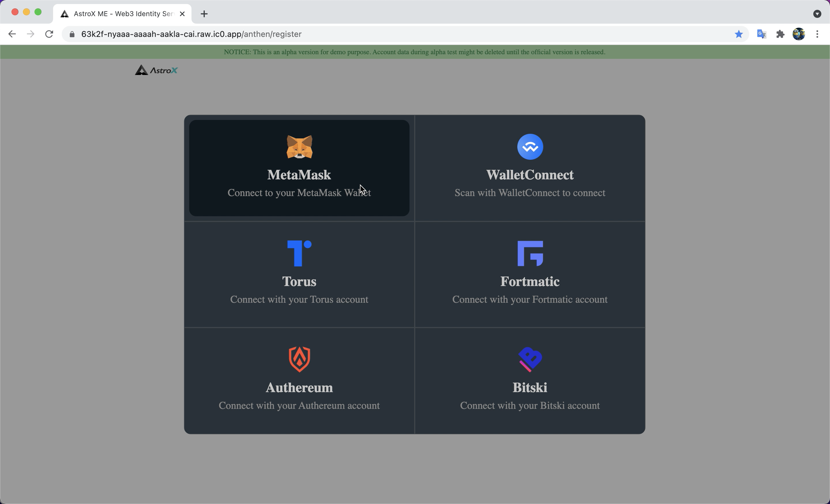
Task: Click the green fullscreen window button
Action: click(38, 12)
